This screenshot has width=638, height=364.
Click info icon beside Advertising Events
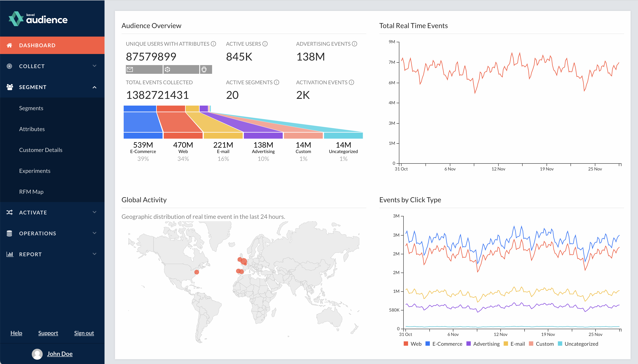click(354, 44)
